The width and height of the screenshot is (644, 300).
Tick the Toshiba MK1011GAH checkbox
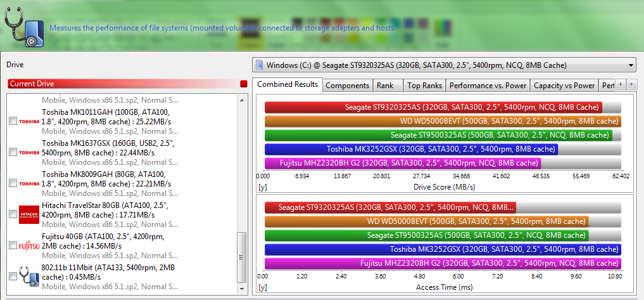13,121
